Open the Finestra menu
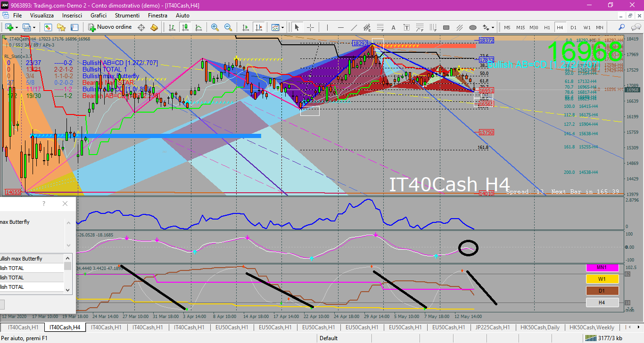Viewport: 644px width, 343px height. 157,16
